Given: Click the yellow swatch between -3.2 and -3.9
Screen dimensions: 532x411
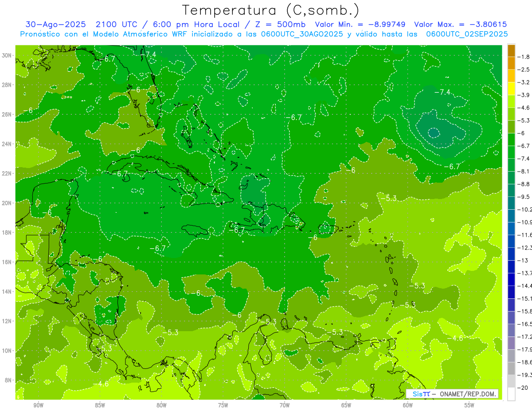Looking at the screenshot, I should click(511, 89).
